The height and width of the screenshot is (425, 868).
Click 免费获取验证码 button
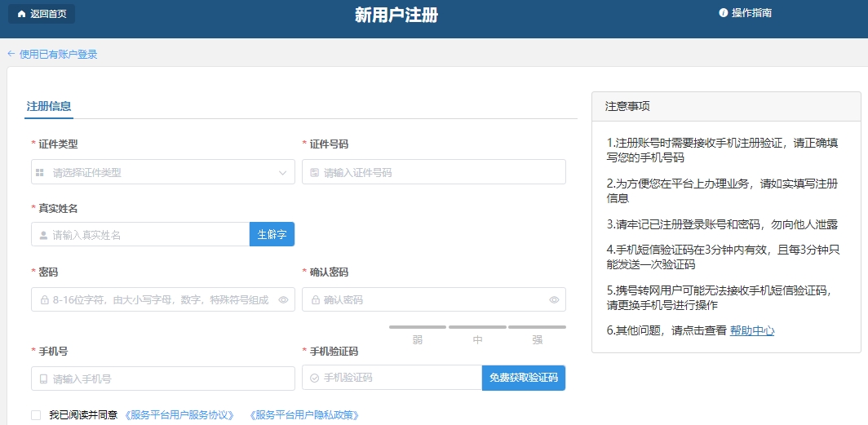click(x=523, y=378)
